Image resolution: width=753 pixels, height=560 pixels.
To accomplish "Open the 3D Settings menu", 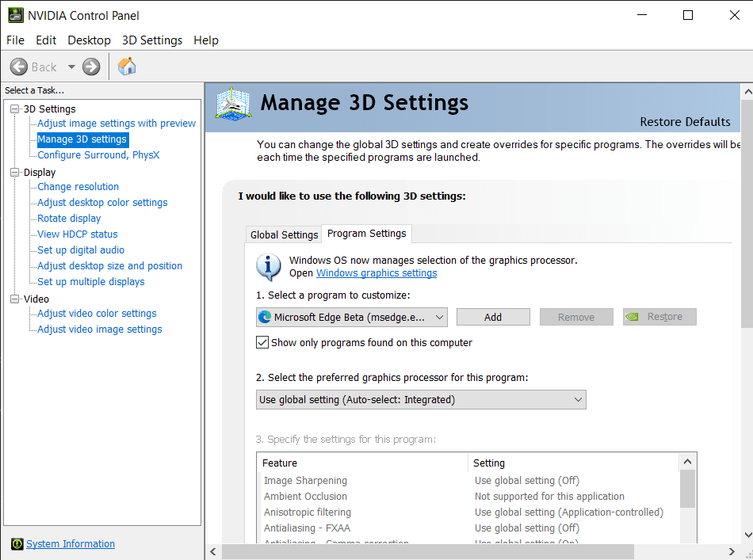I will click(152, 40).
